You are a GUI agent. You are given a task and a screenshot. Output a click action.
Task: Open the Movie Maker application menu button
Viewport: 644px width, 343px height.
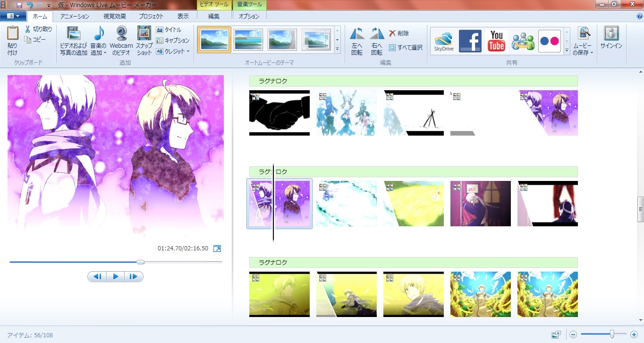[13, 16]
